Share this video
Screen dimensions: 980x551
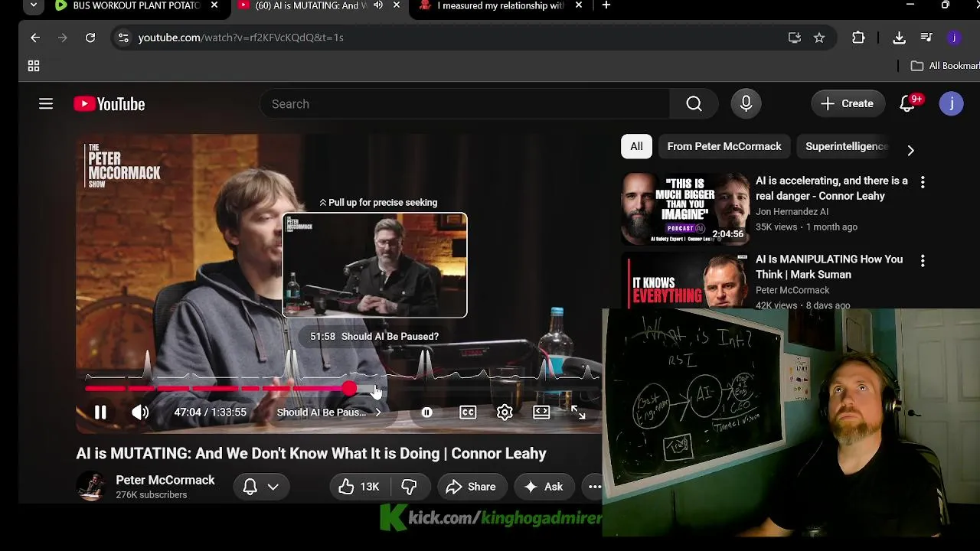point(471,487)
